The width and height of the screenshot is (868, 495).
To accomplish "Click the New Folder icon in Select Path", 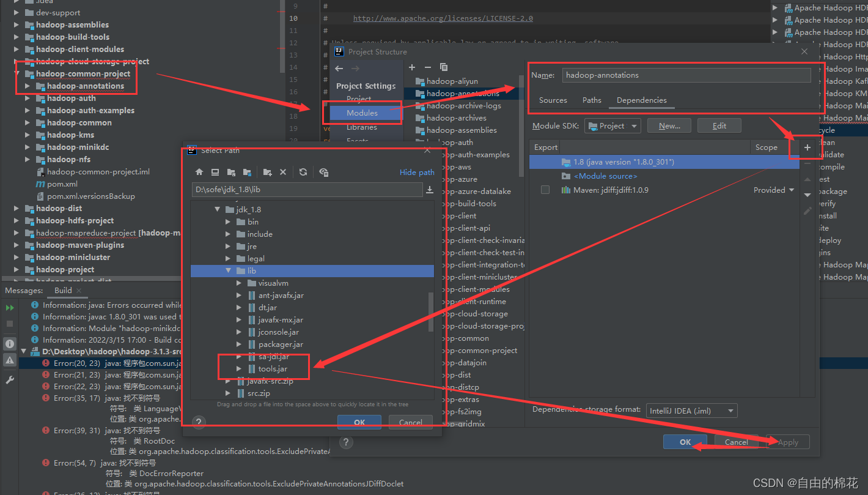I will click(x=267, y=172).
